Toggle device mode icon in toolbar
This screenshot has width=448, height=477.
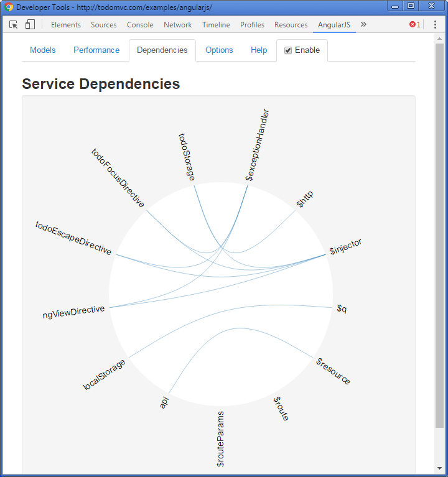pyautogui.click(x=30, y=24)
